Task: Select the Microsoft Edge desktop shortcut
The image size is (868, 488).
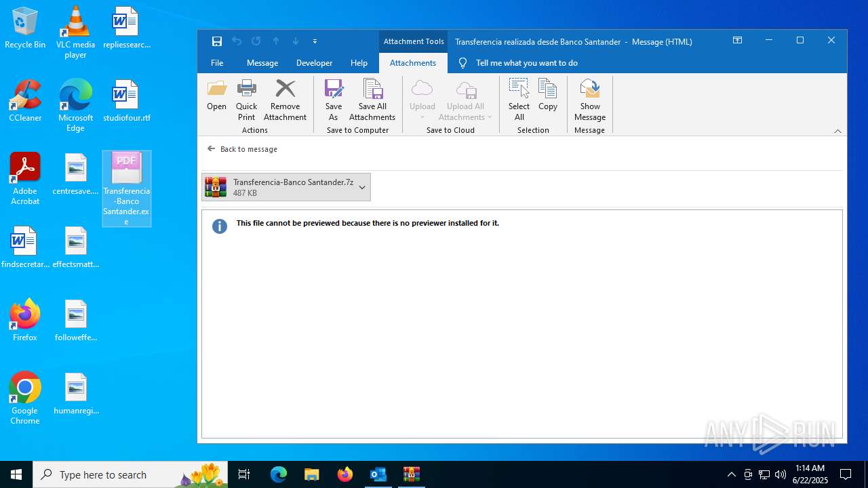Action: coord(75,106)
